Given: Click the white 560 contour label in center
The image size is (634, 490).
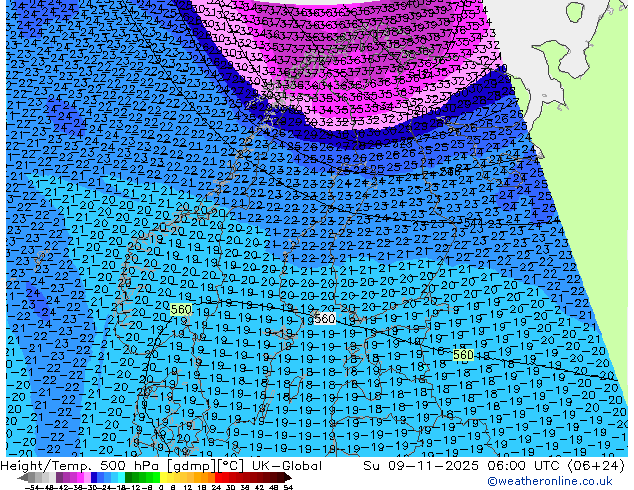Looking at the screenshot, I should pos(325,319).
